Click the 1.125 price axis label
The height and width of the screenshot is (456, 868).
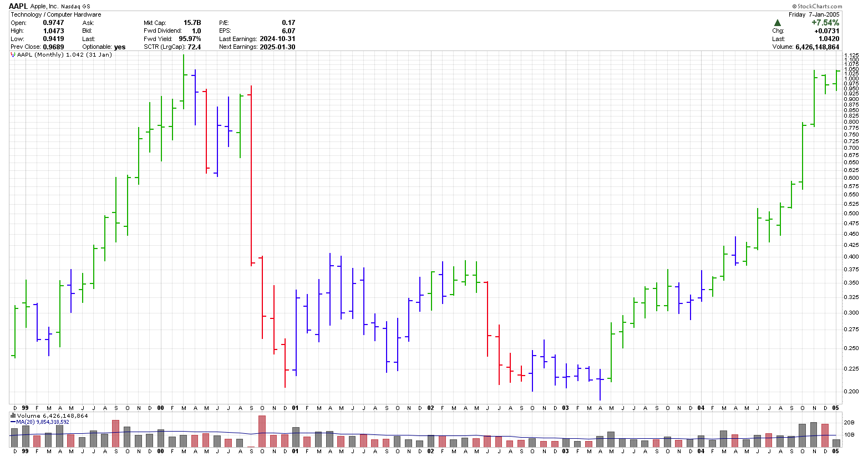(x=851, y=55)
